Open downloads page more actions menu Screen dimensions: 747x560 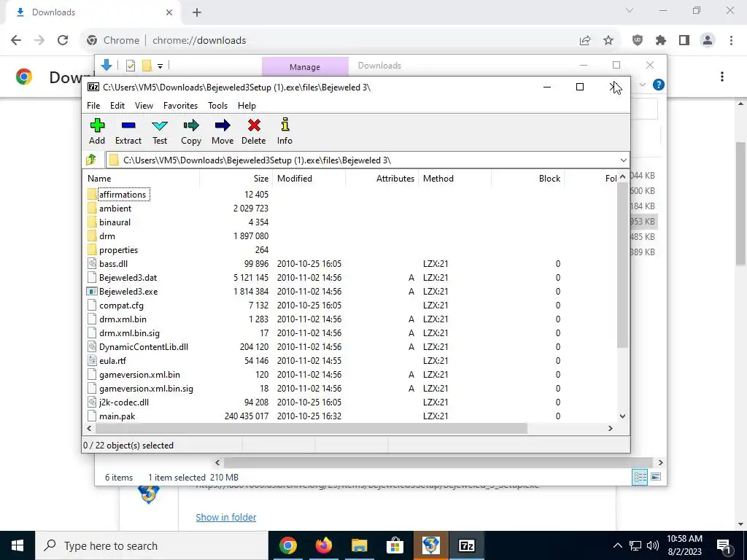[722, 77]
